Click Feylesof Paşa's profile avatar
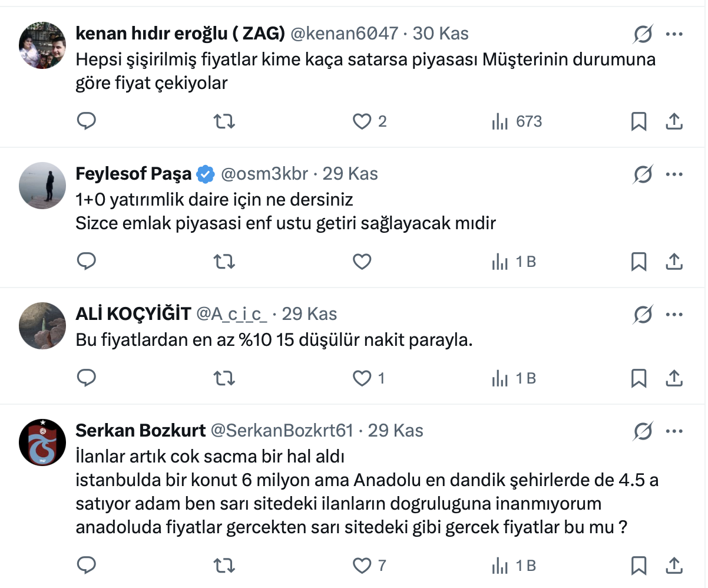Screen dimensions: 708x588 point(42,186)
